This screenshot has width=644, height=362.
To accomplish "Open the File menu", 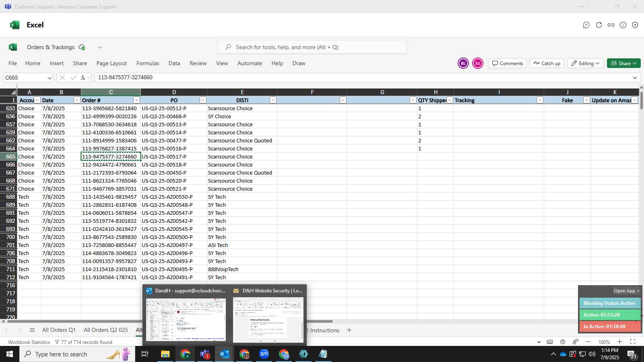I will 13,63.
